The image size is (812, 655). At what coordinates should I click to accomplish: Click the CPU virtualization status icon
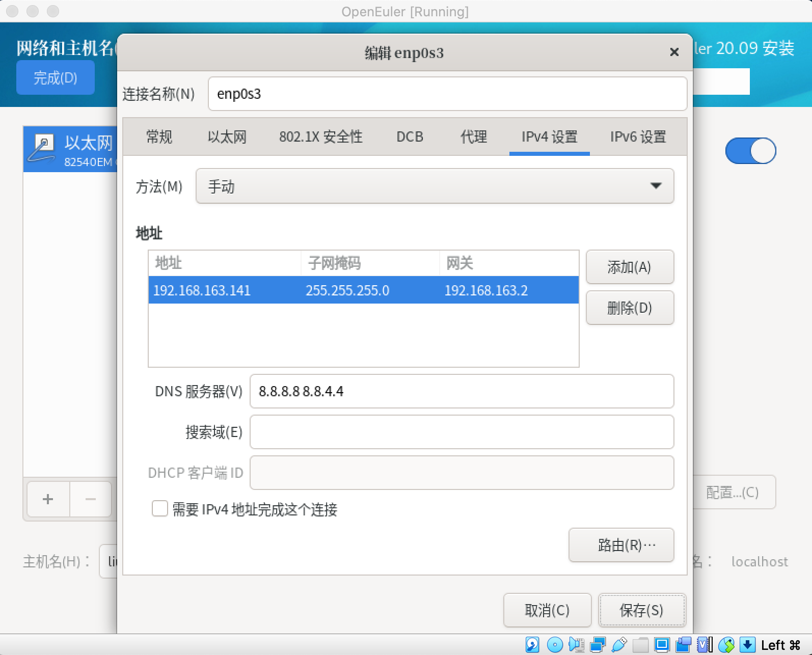click(x=705, y=645)
